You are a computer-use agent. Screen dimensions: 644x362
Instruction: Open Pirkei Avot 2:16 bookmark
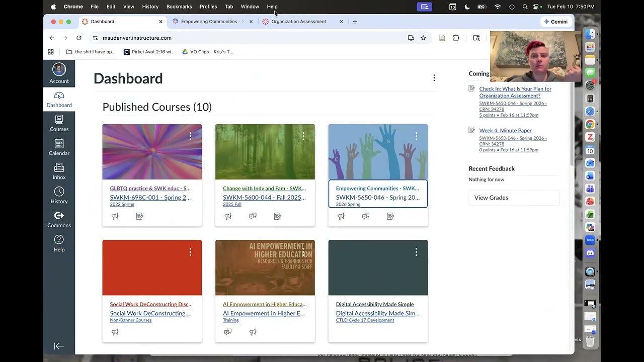pos(149,52)
